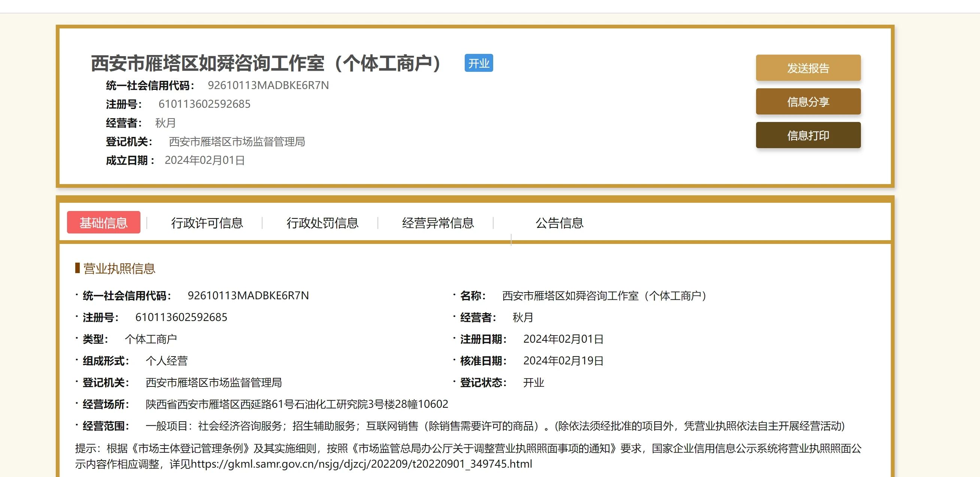Open the 行政处罚信息 tab
This screenshot has height=477, width=980.
322,223
